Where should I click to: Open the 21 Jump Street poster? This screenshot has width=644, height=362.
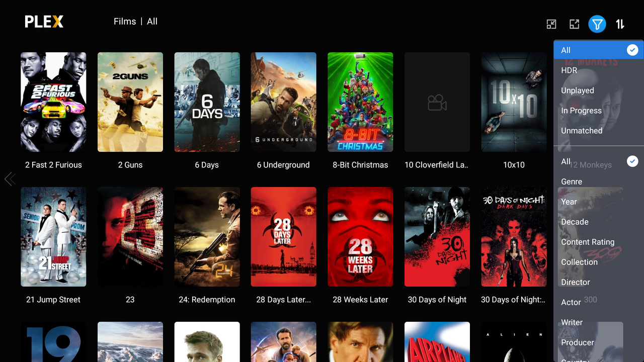(x=53, y=237)
